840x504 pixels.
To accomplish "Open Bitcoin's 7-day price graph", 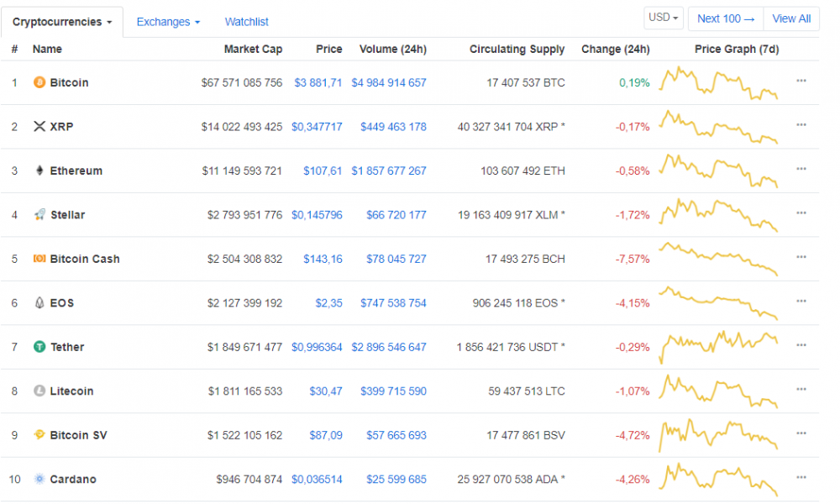I will [x=718, y=82].
